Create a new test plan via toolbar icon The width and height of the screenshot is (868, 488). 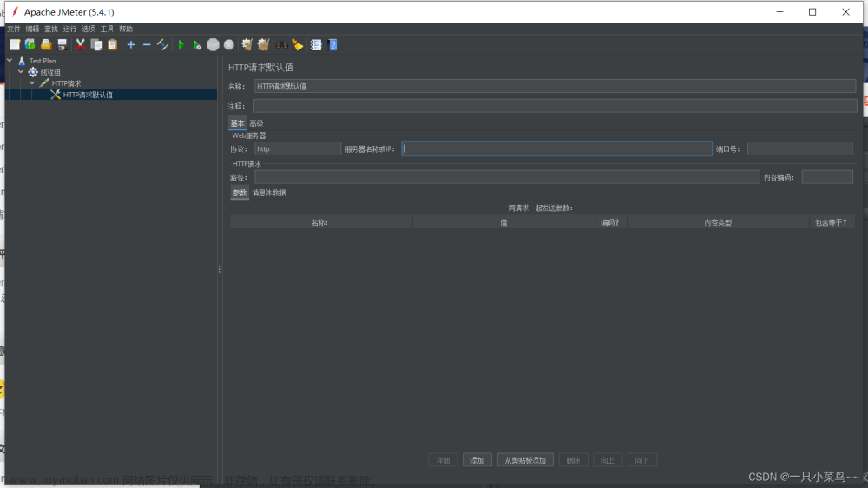(x=15, y=45)
